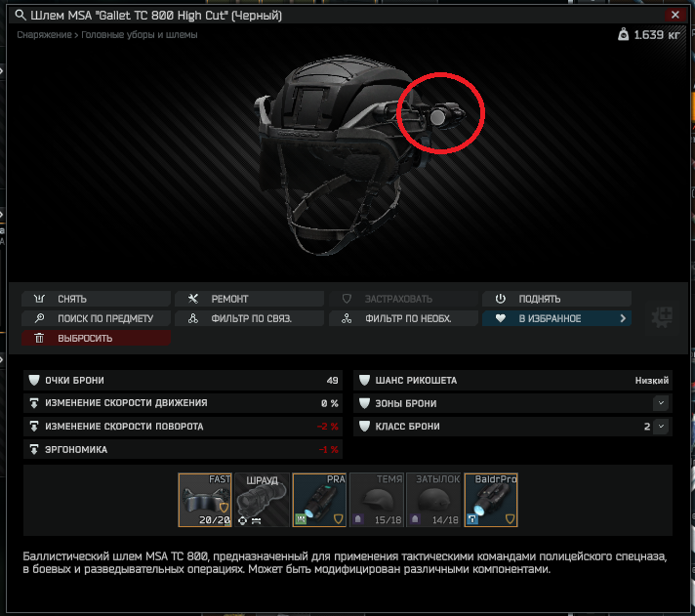The image size is (695, 616).
Task: Click the 1.639 кг weight text
Action: (657, 34)
